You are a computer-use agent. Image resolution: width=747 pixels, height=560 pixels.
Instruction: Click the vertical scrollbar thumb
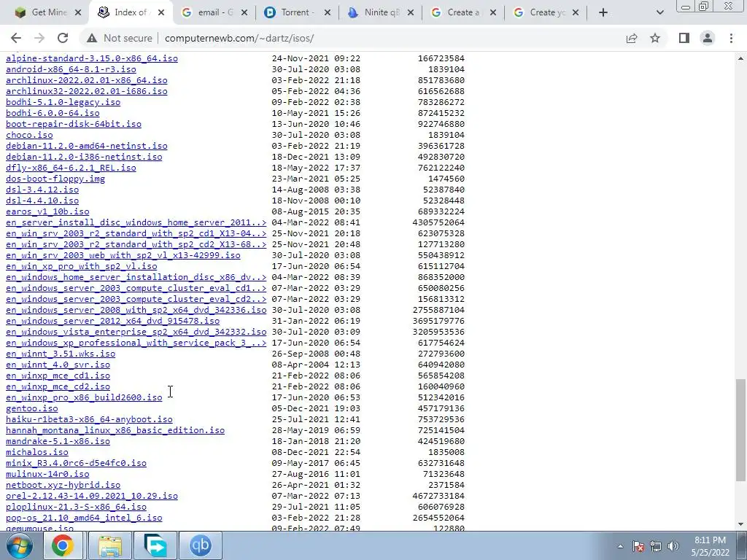741,430
